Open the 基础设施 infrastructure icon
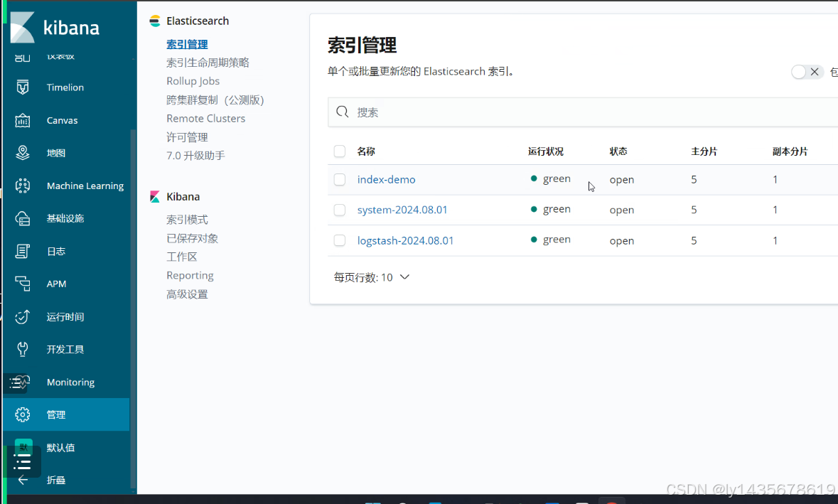838x504 pixels. point(23,218)
